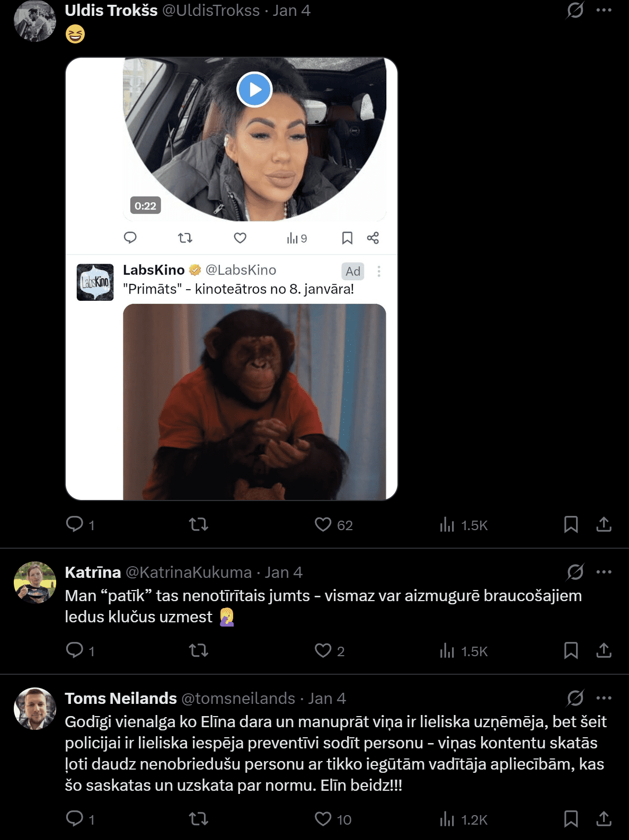This screenshot has width=629, height=840.
Task: Click Grok icon on Uldis Trokšs's post
Action: point(575,10)
